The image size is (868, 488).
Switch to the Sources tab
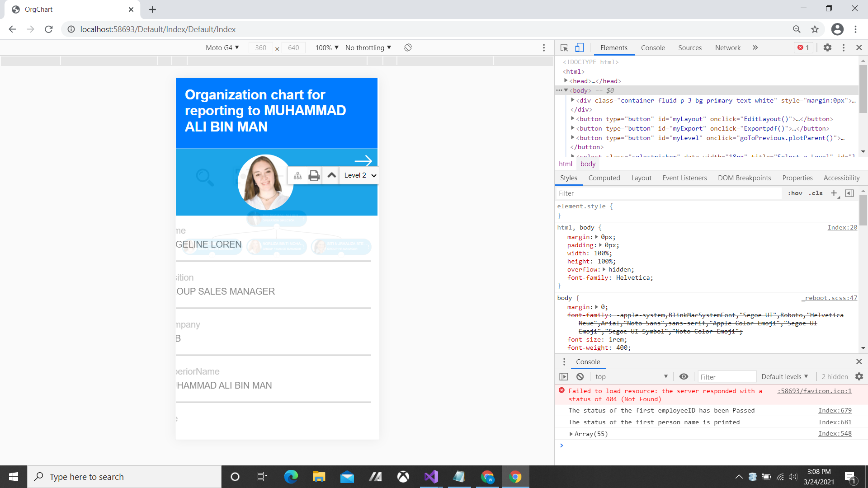[x=690, y=48]
